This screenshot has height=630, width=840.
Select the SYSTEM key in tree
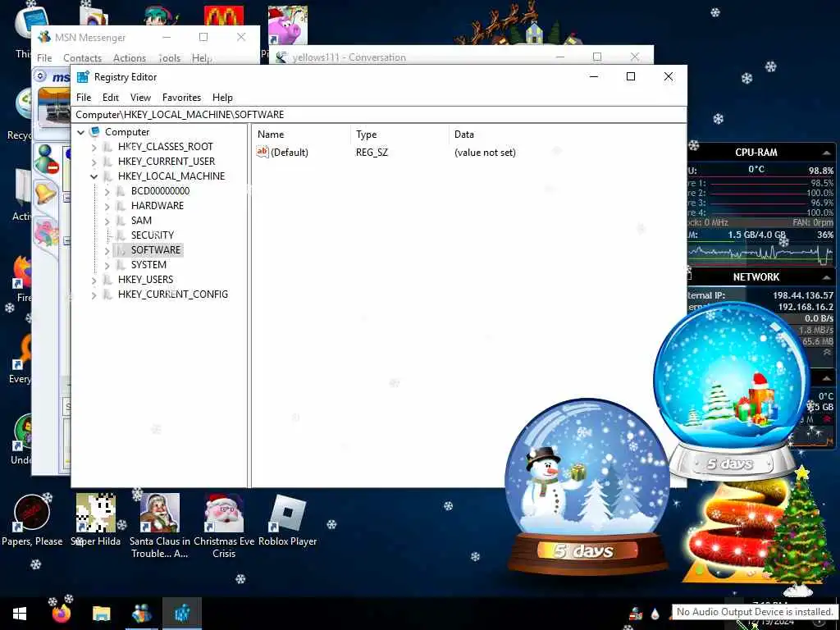tap(148, 265)
